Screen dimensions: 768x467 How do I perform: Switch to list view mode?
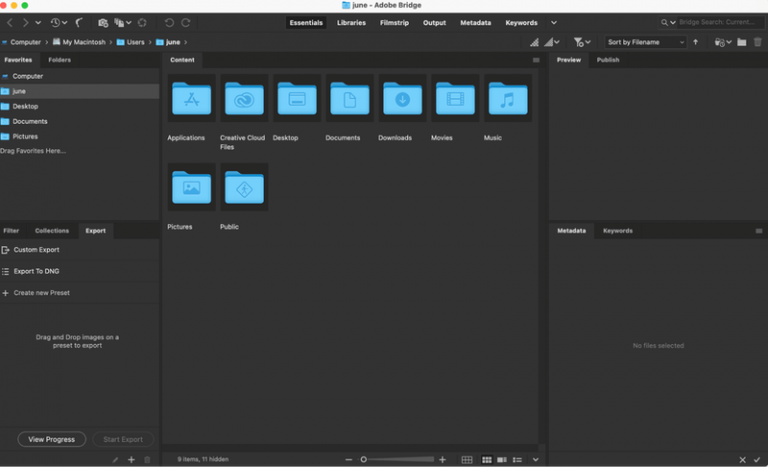coord(517,459)
